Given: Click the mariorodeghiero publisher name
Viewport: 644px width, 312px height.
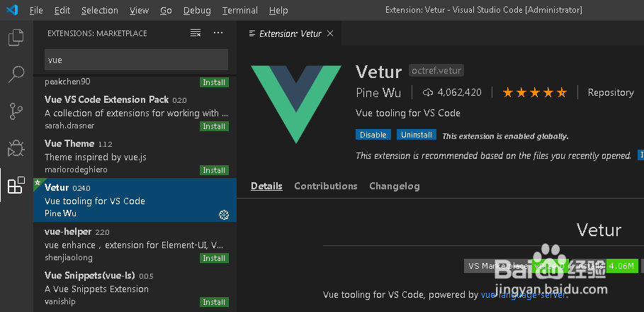Looking at the screenshot, I should click(x=76, y=169).
